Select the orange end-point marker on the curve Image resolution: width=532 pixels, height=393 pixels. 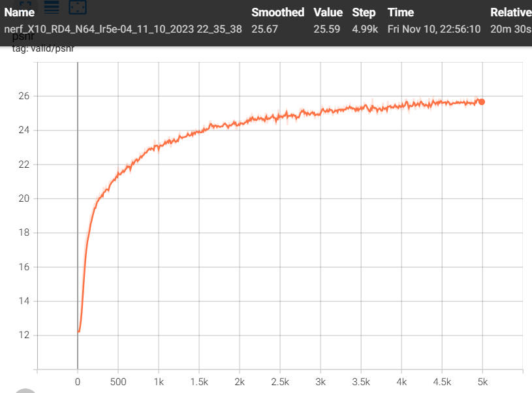[481, 101]
